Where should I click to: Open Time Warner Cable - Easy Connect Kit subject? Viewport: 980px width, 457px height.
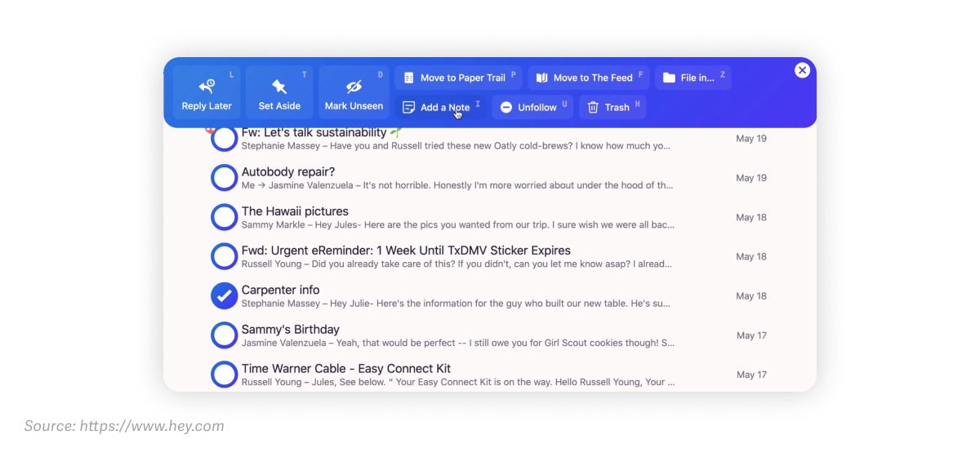point(346,368)
